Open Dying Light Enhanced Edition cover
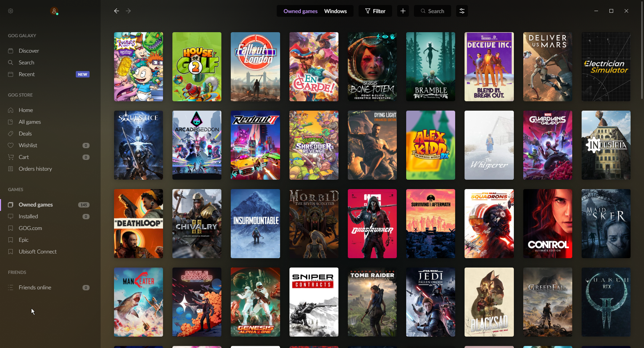The image size is (644, 348). [372, 145]
